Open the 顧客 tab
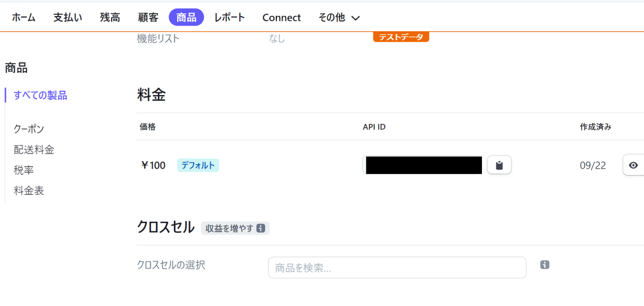This screenshot has height=306, width=644. click(148, 18)
